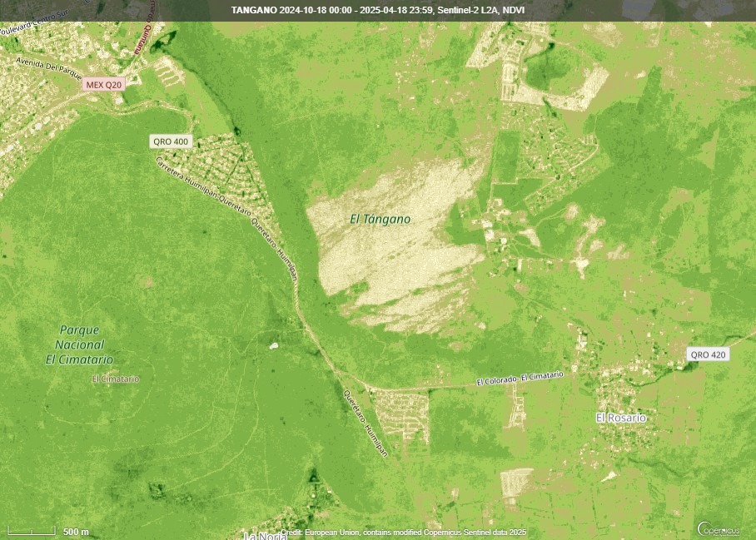Select the El Cimatario label on the map

point(115,379)
